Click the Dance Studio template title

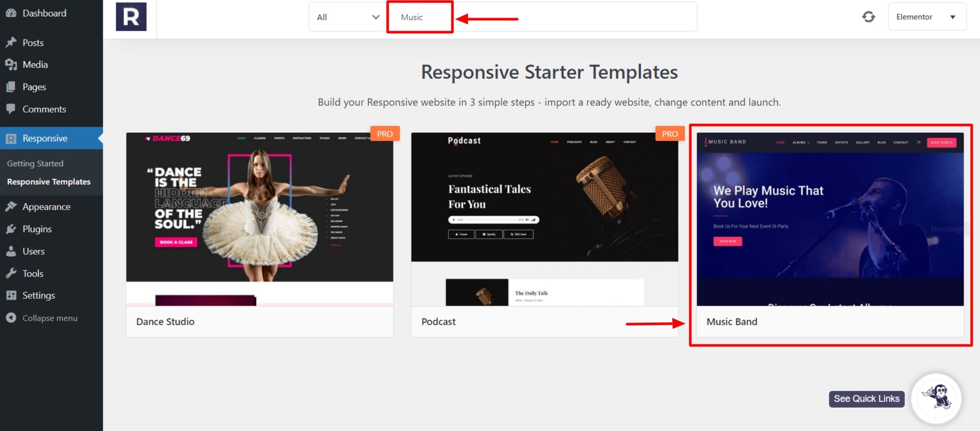click(165, 322)
